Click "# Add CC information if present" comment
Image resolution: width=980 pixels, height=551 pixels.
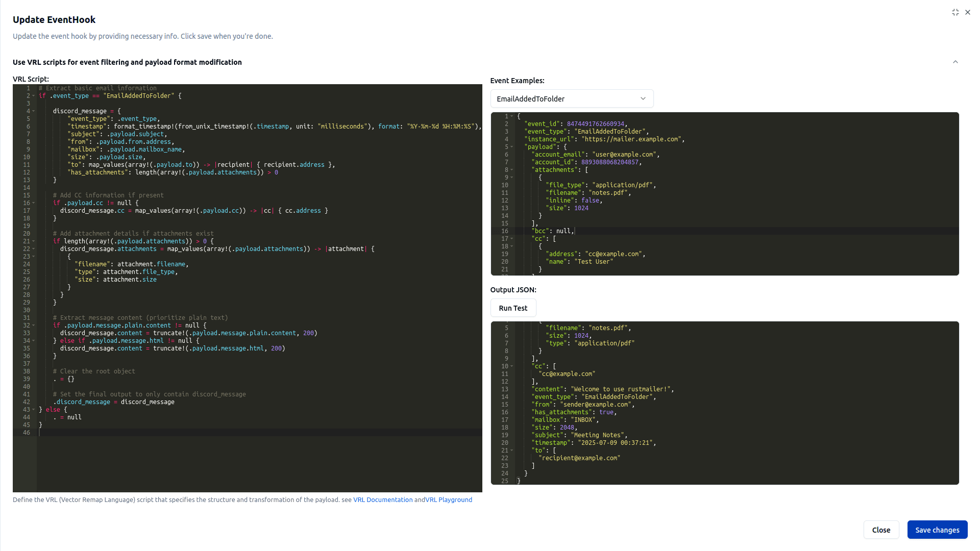coord(108,195)
